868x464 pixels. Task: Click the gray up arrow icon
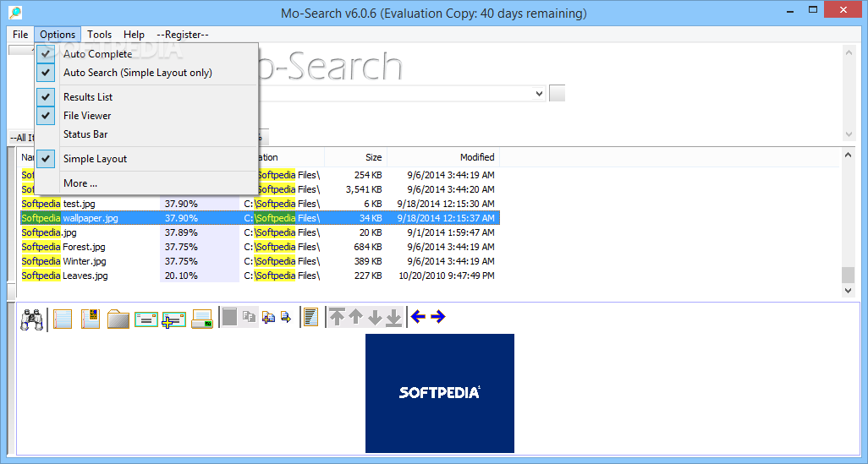356,316
